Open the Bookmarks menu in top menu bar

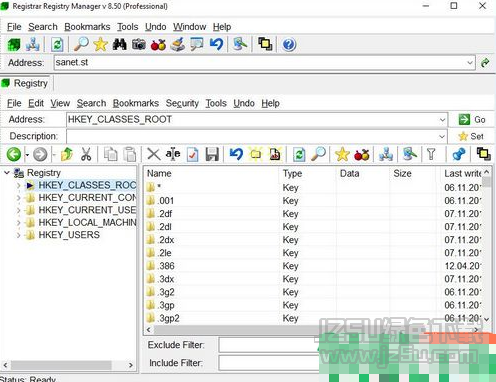pyautogui.click(x=87, y=27)
